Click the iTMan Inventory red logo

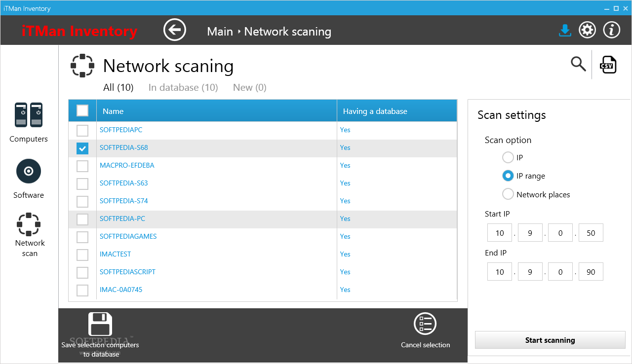pos(79,31)
